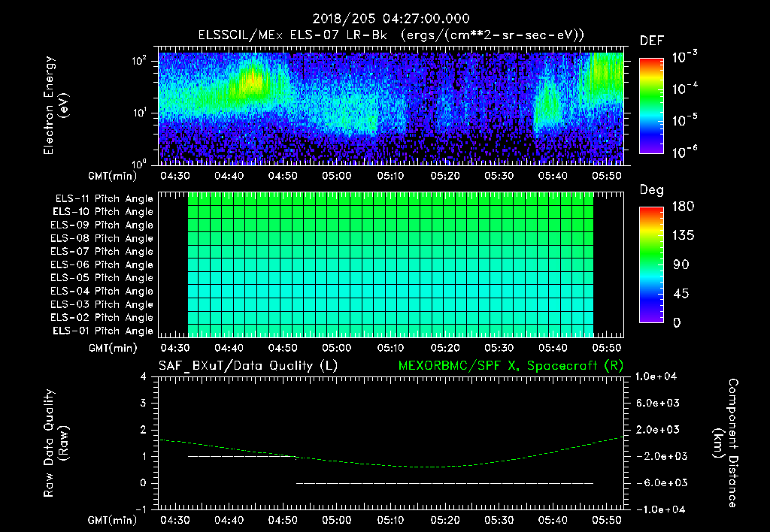Click 05:50 tick under the spectrogram panel

(x=607, y=176)
